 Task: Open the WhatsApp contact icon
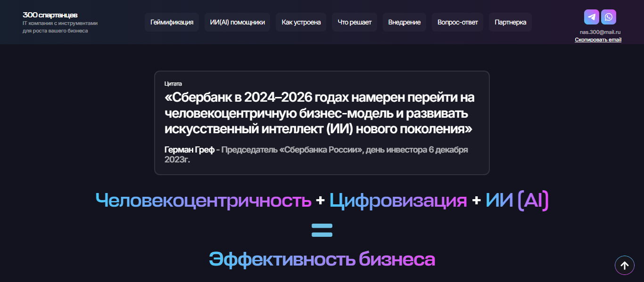(x=609, y=17)
